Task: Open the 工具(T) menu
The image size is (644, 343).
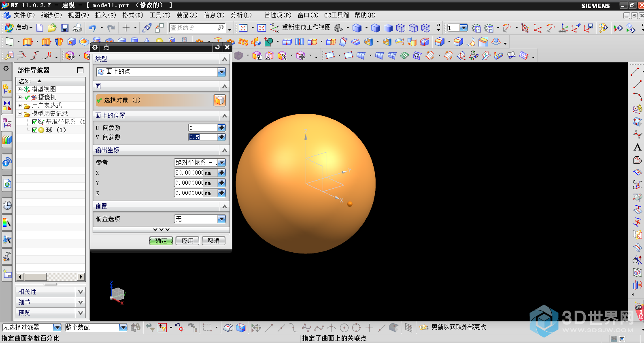Action: pos(160,15)
